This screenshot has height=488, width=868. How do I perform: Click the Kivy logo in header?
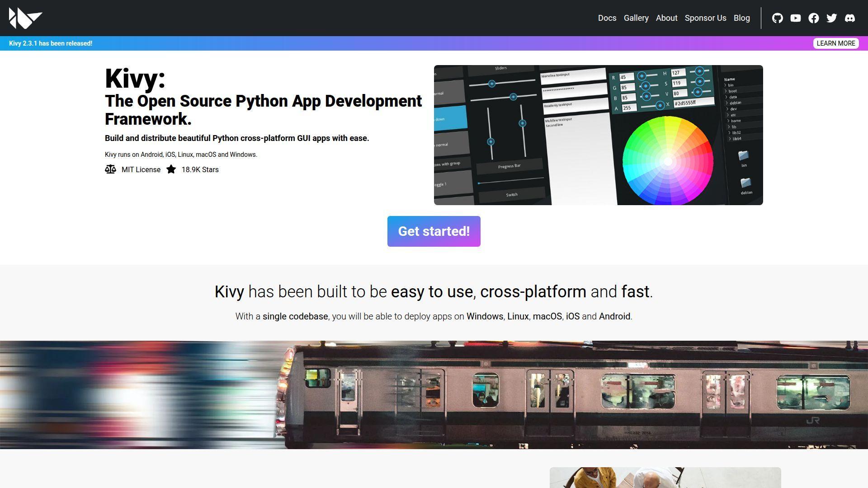tap(25, 18)
